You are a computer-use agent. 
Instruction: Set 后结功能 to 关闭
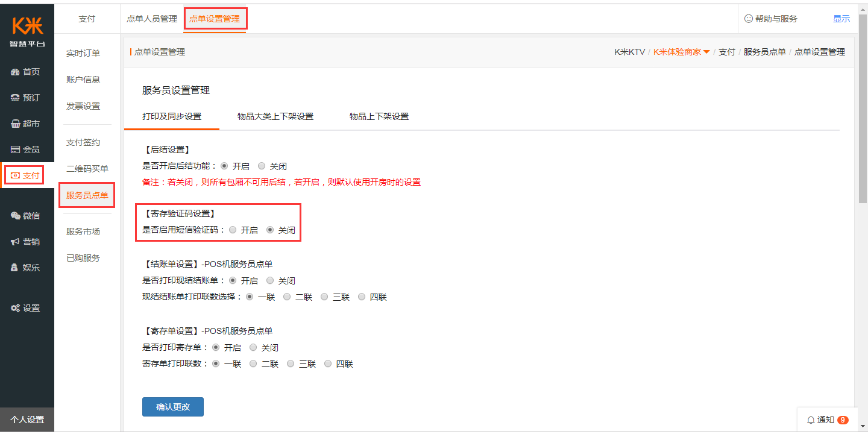262,166
